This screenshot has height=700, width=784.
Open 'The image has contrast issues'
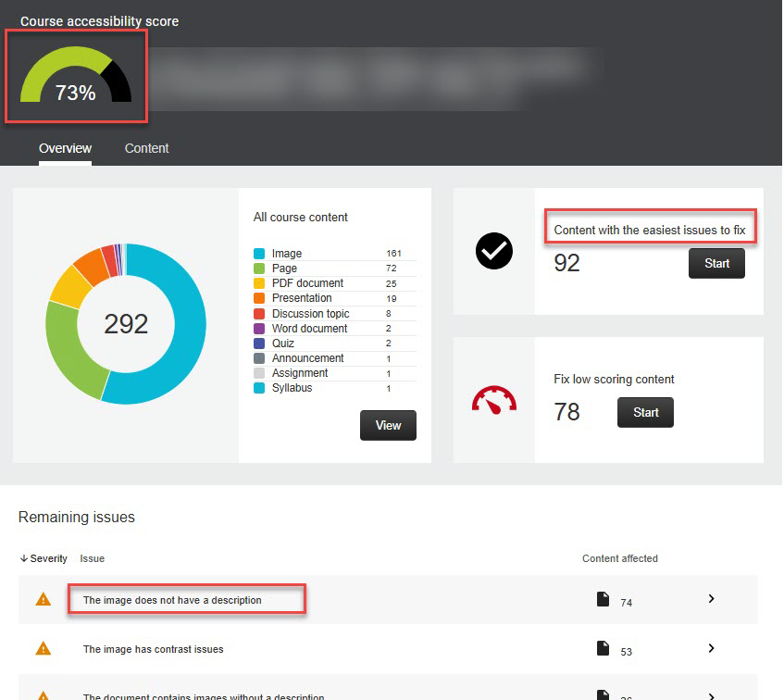pos(153,649)
